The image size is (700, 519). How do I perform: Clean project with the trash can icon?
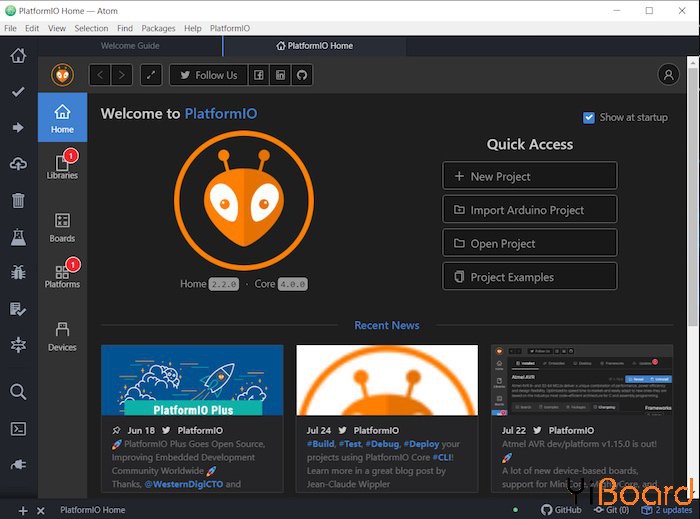click(18, 200)
